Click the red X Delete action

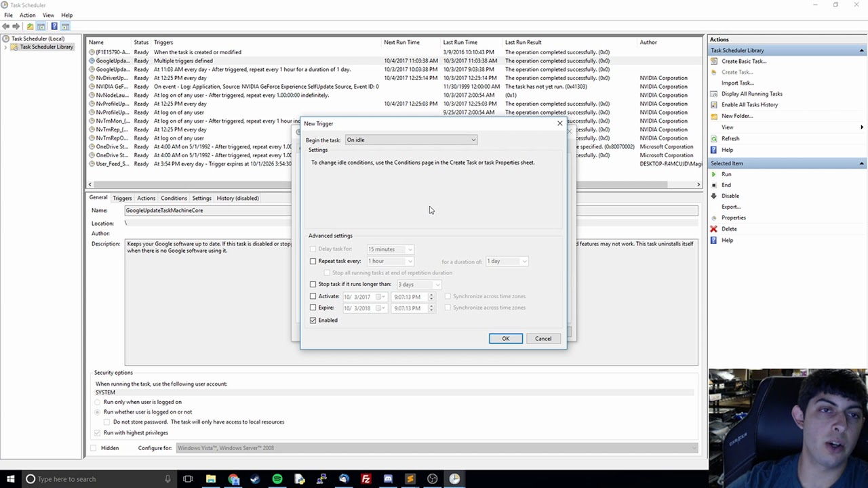[729, 229]
